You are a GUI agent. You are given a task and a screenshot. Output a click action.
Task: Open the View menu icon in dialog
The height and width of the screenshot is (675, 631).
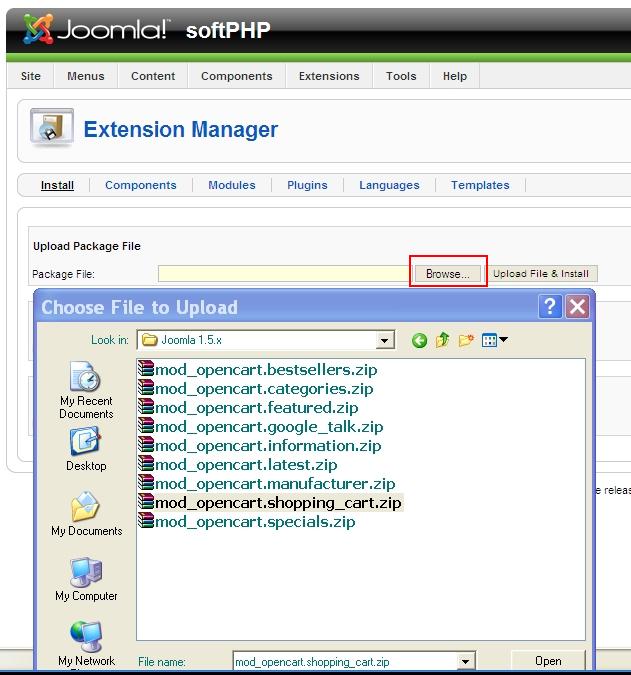[494, 340]
